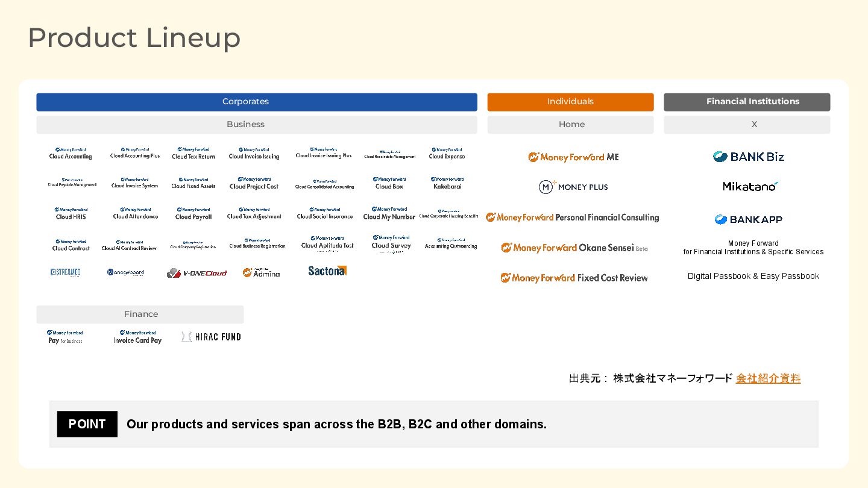Click the Cloud Invoice Issuing Plus logo

coord(324,153)
